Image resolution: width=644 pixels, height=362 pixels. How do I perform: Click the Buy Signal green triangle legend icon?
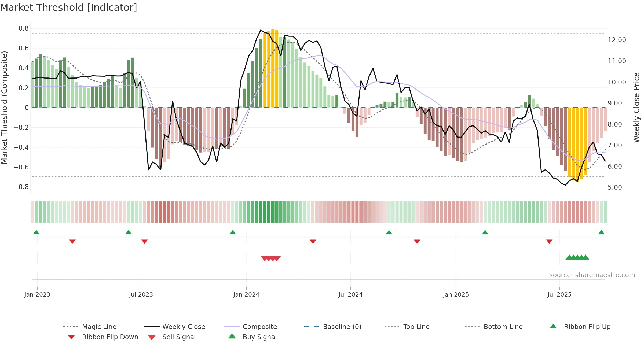point(232,336)
